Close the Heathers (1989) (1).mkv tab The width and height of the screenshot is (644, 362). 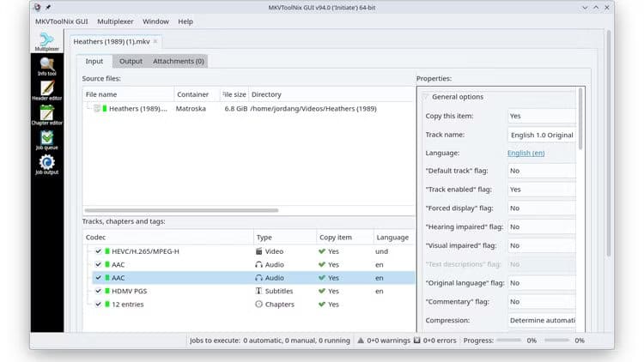[155, 41]
